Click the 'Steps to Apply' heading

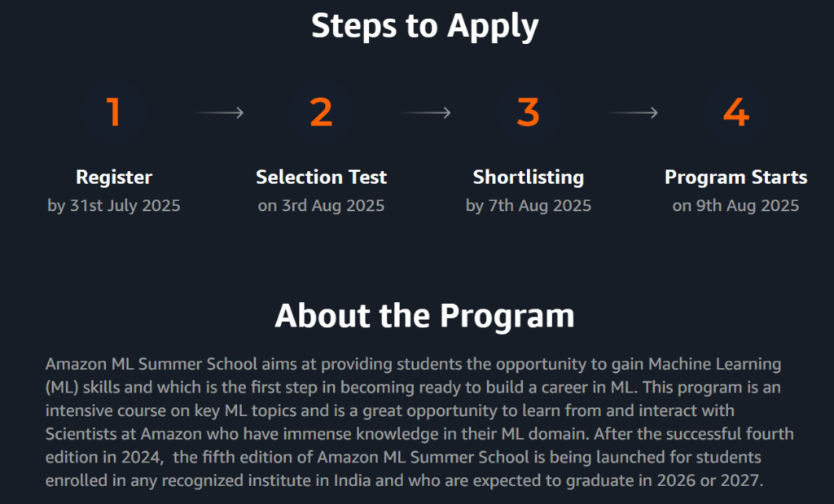click(x=424, y=26)
